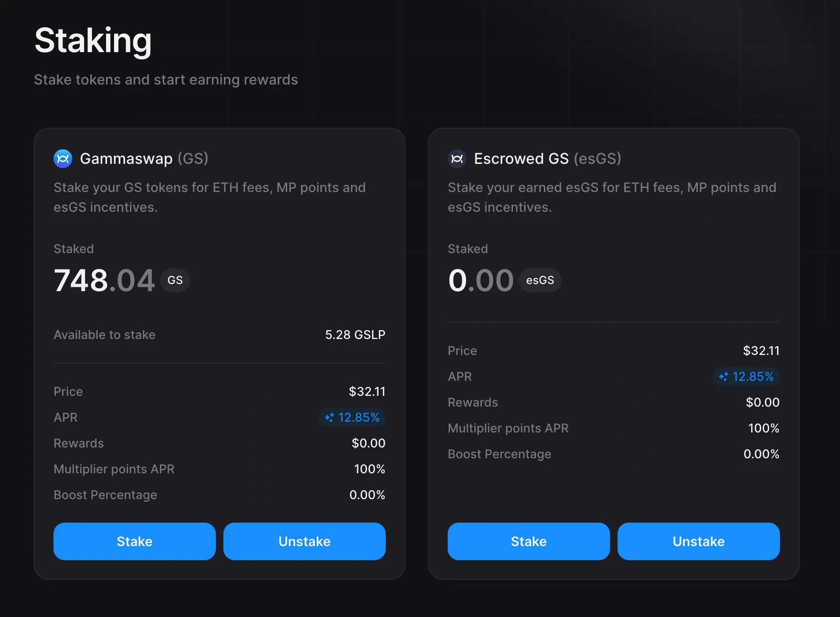Viewport: 840px width, 617px height.
Task: Unstake tokens in the Escrowed GS card
Action: click(x=699, y=541)
